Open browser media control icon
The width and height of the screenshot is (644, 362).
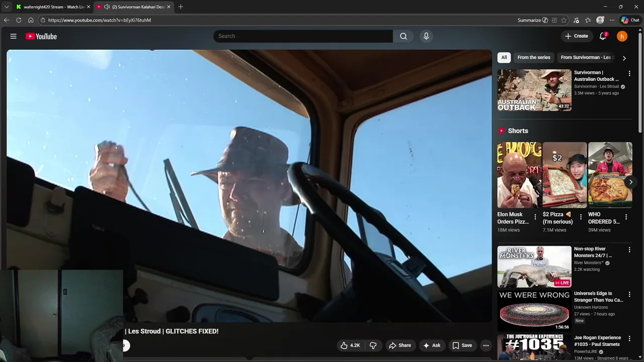click(576, 20)
